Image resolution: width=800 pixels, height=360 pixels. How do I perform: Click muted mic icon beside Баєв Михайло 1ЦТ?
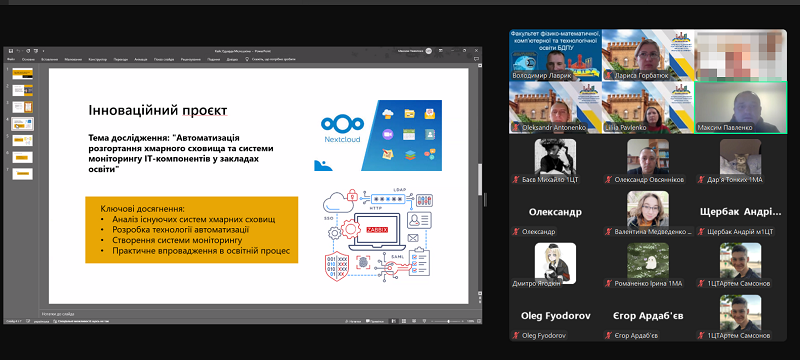[516, 179]
